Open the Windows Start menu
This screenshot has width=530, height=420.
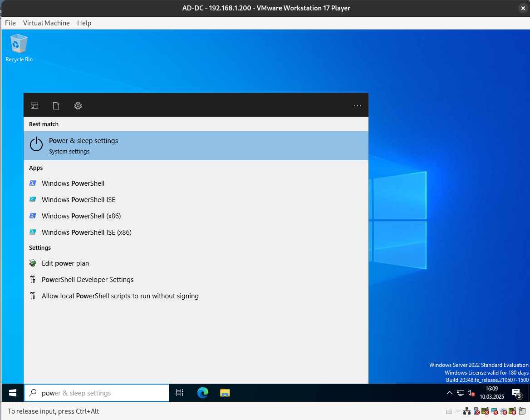click(x=13, y=393)
